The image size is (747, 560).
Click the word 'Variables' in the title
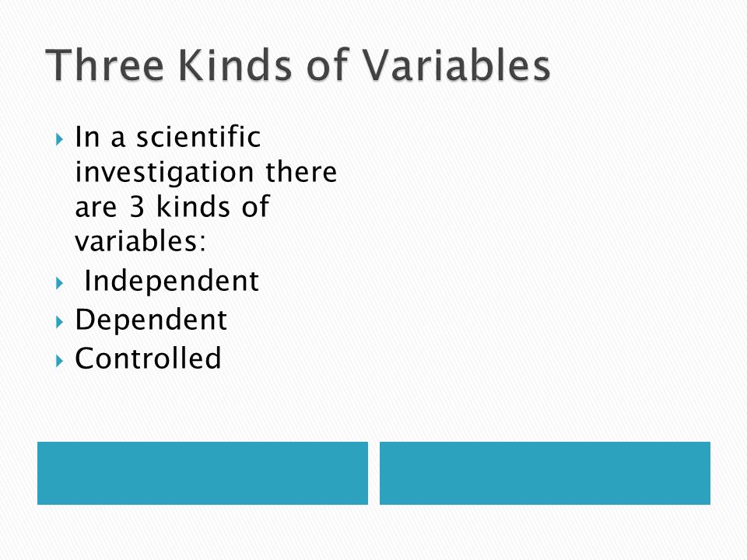pos(457,65)
